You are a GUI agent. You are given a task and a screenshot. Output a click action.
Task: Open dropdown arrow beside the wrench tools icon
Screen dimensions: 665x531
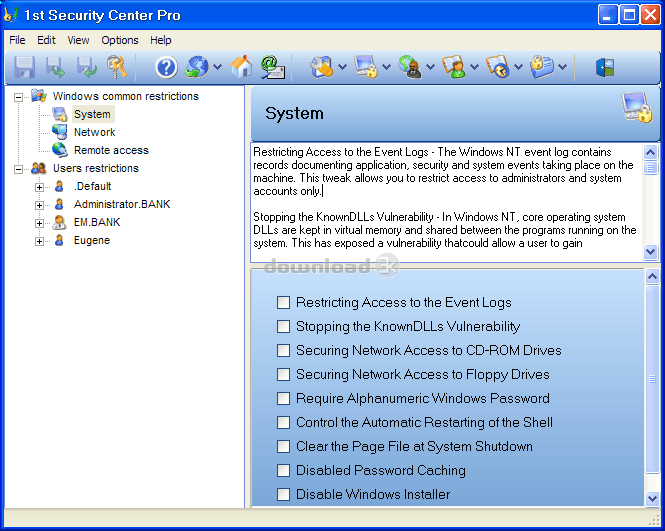tap(343, 67)
